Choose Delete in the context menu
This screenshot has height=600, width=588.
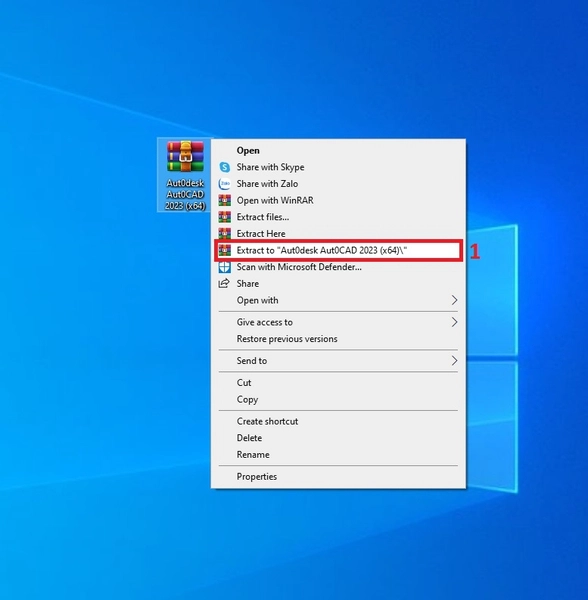point(338,438)
